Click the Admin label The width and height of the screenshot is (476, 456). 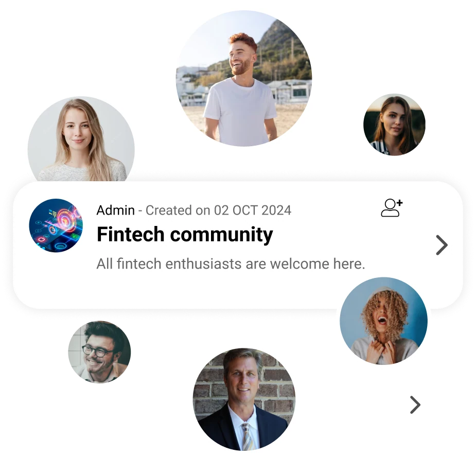click(115, 210)
